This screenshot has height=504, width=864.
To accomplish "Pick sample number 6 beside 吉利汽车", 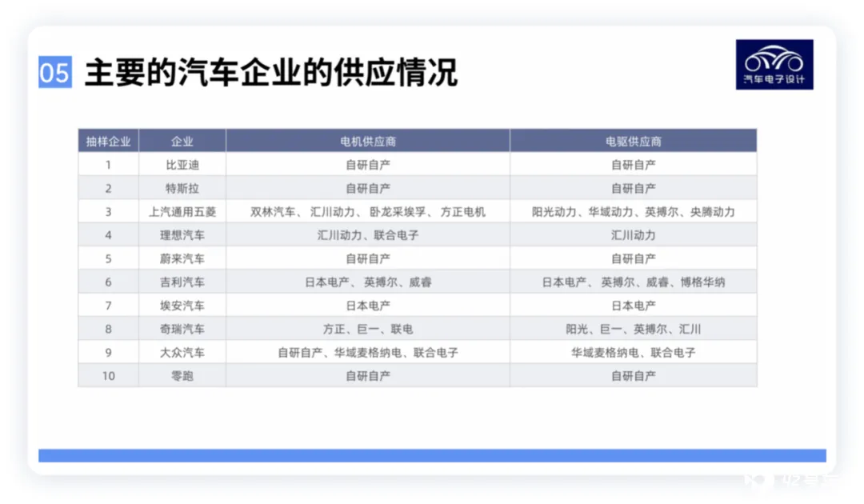I will [x=109, y=282].
